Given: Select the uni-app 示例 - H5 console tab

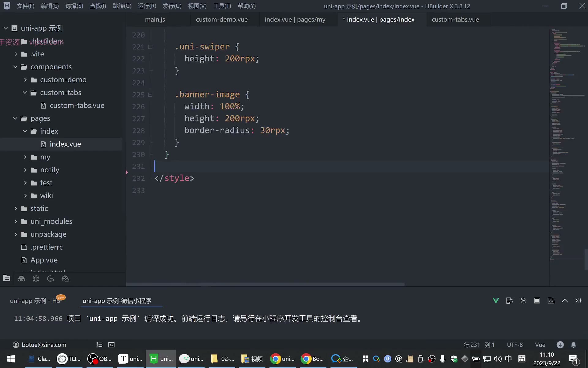Looking at the screenshot, I should point(35,301).
